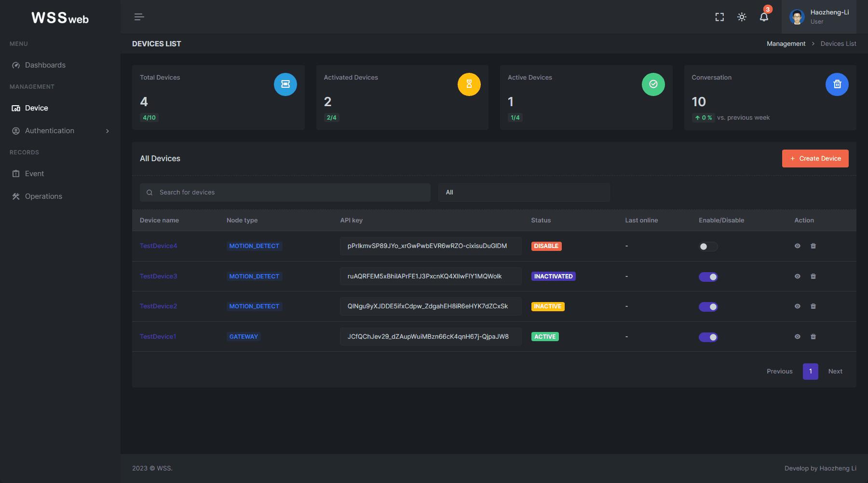Click the Active Devices green check icon
This screenshot has width=868, height=483.
[x=653, y=84]
